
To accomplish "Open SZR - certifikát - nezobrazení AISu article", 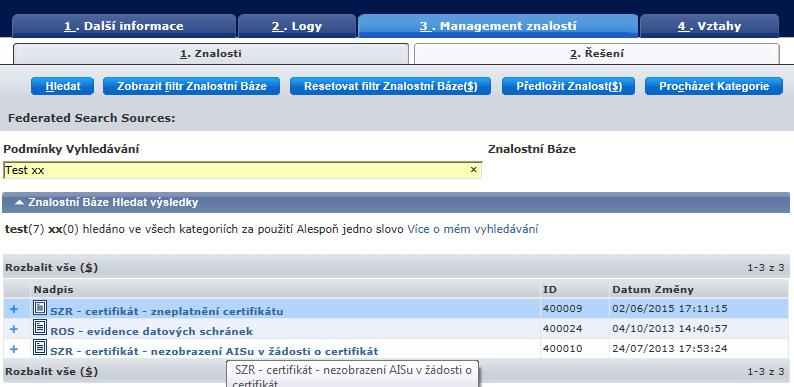I will click(x=214, y=351).
